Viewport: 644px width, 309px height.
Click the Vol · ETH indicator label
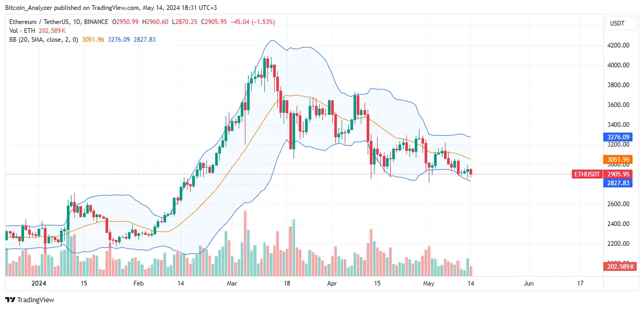[x=22, y=31]
